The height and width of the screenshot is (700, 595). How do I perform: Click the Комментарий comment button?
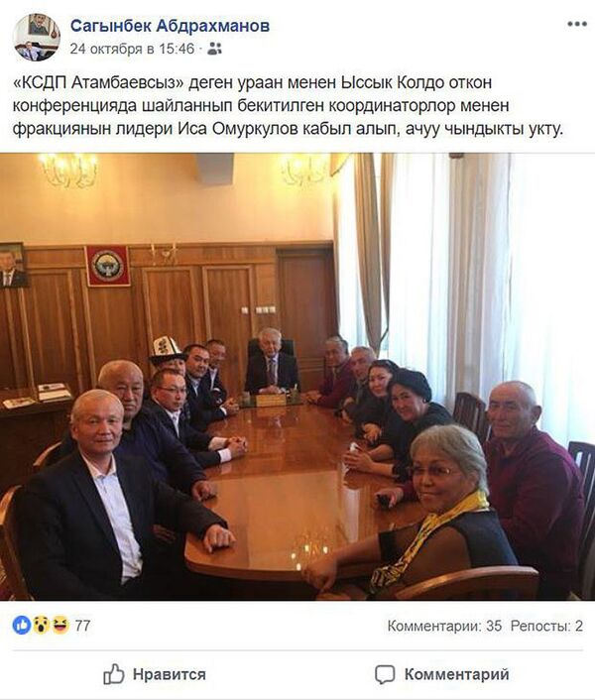pyautogui.click(x=442, y=674)
